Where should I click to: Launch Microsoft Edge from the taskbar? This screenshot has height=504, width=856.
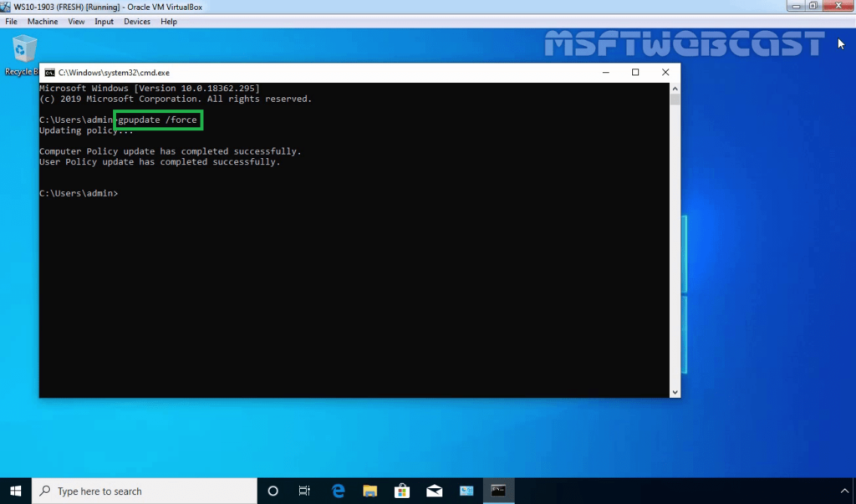pos(339,491)
